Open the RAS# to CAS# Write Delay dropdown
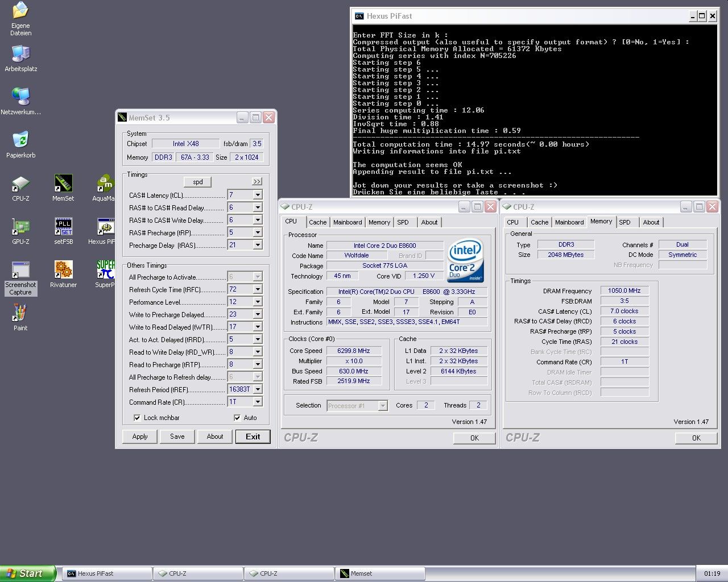728x582 pixels. [258, 220]
